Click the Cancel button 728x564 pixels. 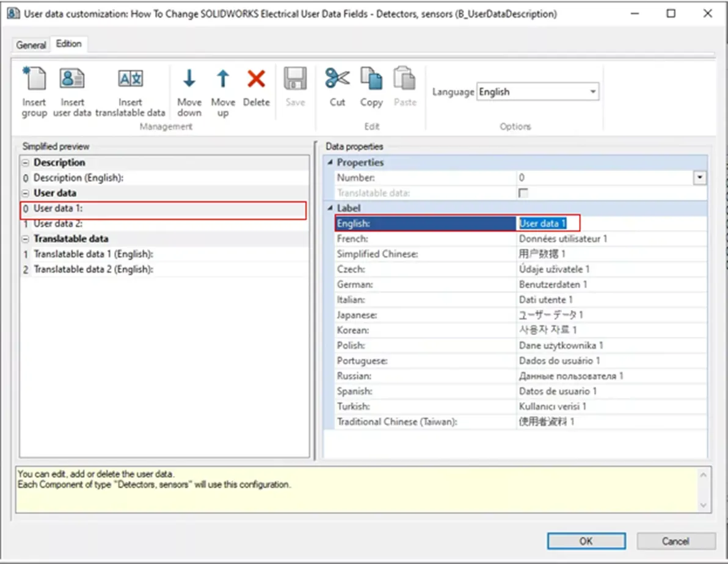click(675, 541)
